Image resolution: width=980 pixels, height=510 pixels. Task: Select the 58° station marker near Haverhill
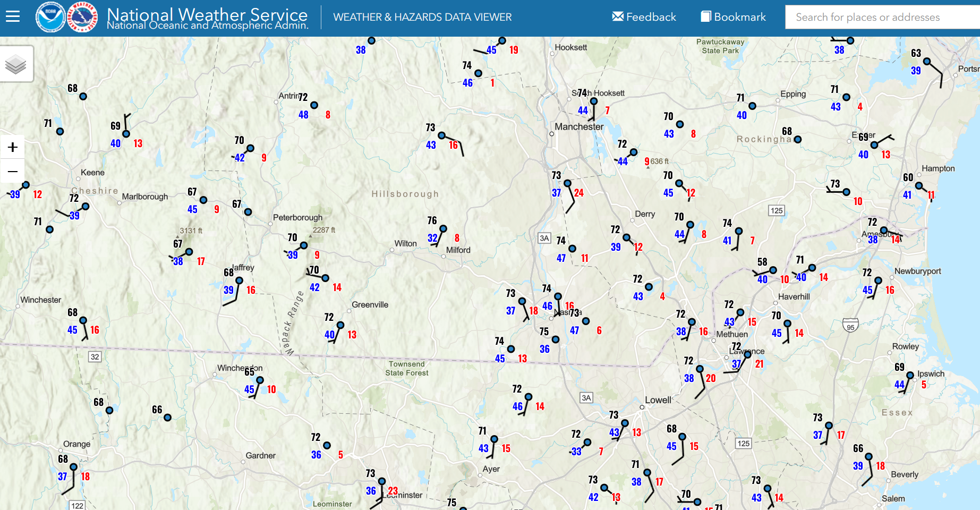click(773, 270)
